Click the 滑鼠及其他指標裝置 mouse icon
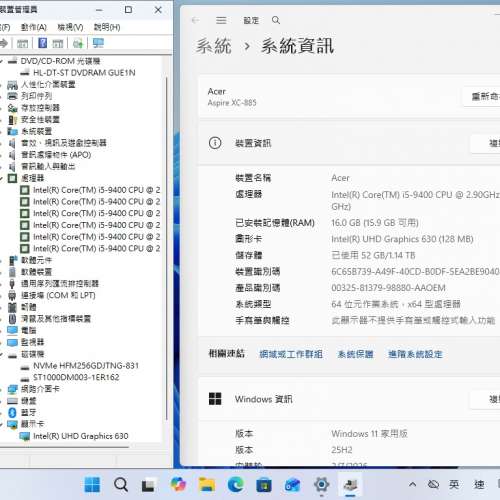The image size is (500, 500). 12,319
